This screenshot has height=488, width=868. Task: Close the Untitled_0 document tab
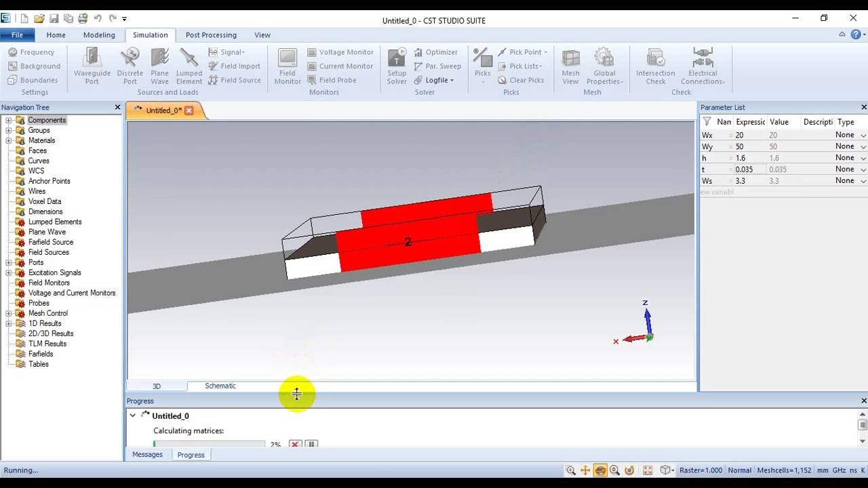pyautogui.click(x=189, y=110)
